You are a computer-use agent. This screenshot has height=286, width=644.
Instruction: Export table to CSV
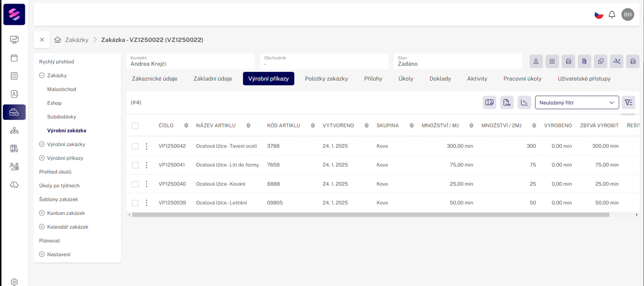tap(507, 102)
